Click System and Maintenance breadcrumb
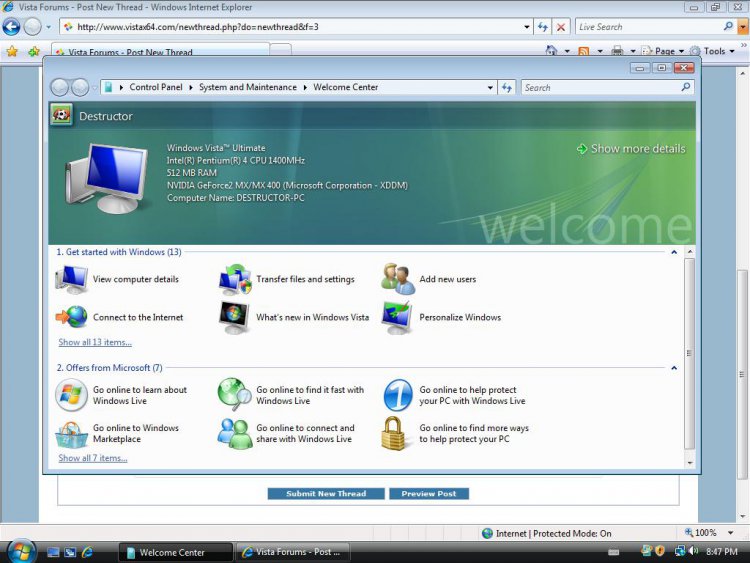The image size is (750, 563). pos(248,87)
